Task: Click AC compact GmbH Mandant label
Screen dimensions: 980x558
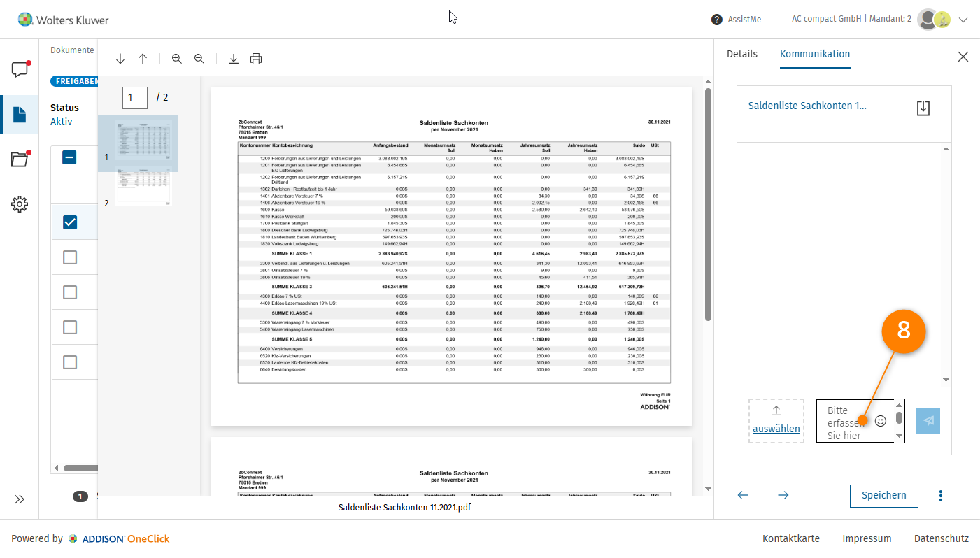Action: (851, 19)
